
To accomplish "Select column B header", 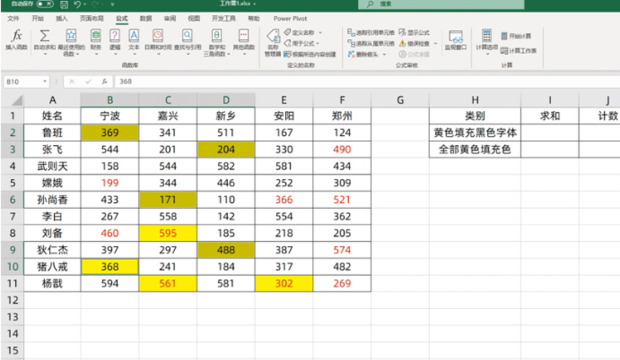I will (110, 100).
